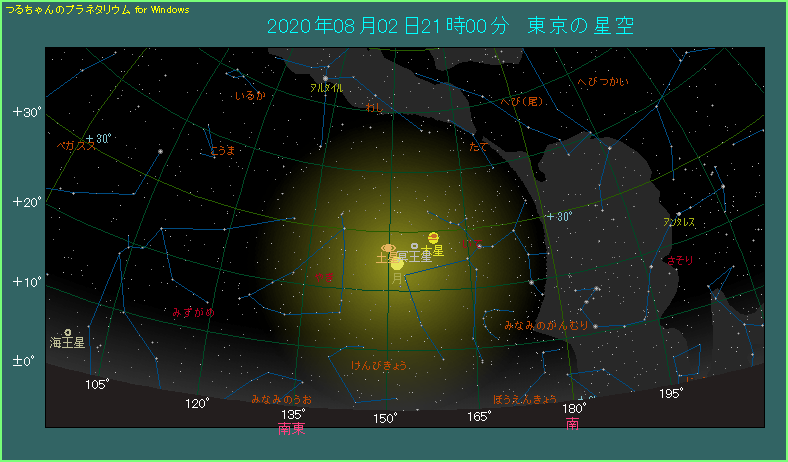
Task: Click the 150° azimuth label
Action: (385, 416)
